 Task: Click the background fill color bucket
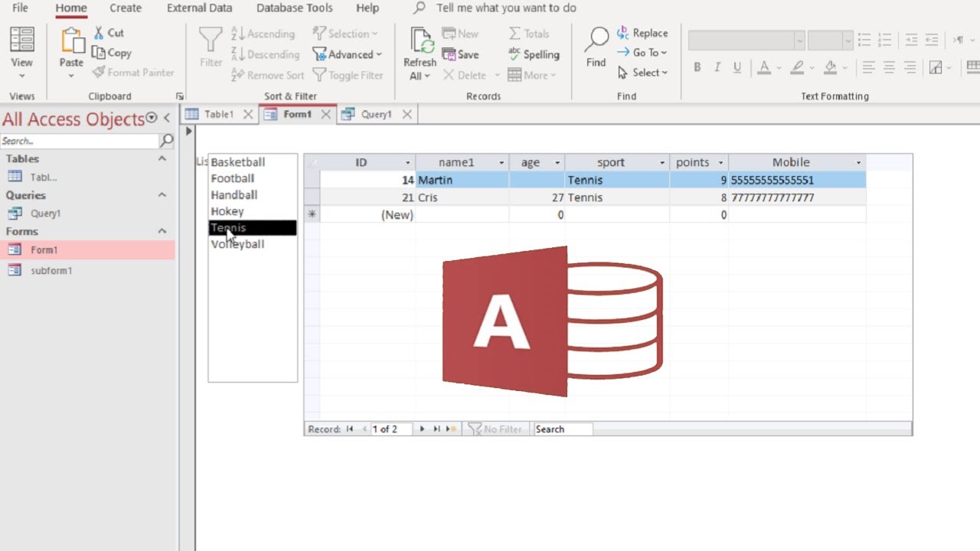tap(831, 67)
